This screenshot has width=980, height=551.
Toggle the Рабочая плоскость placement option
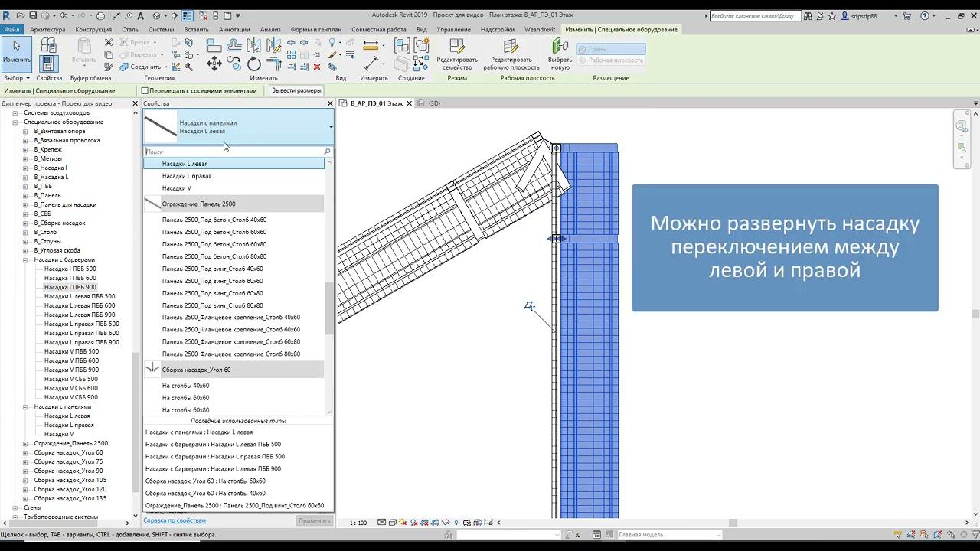(611, 60)
